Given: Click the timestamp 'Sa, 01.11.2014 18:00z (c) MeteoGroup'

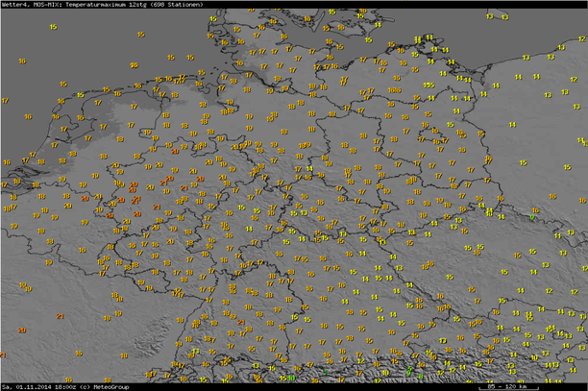Looking at the screenshot, I should tap(65, 387).
